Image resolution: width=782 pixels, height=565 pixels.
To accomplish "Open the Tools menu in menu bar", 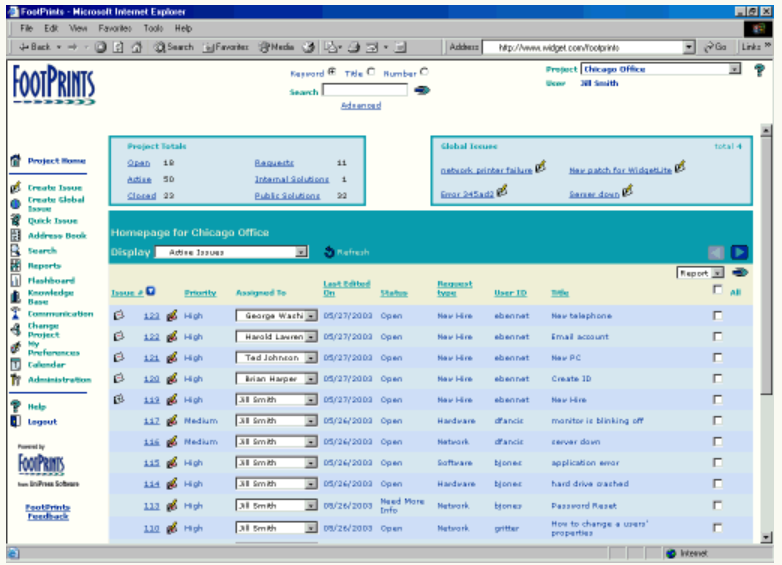I will tap(153, 29).
